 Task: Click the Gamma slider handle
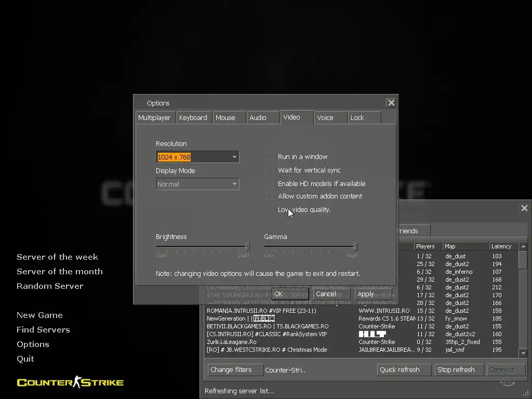point(355,247)
